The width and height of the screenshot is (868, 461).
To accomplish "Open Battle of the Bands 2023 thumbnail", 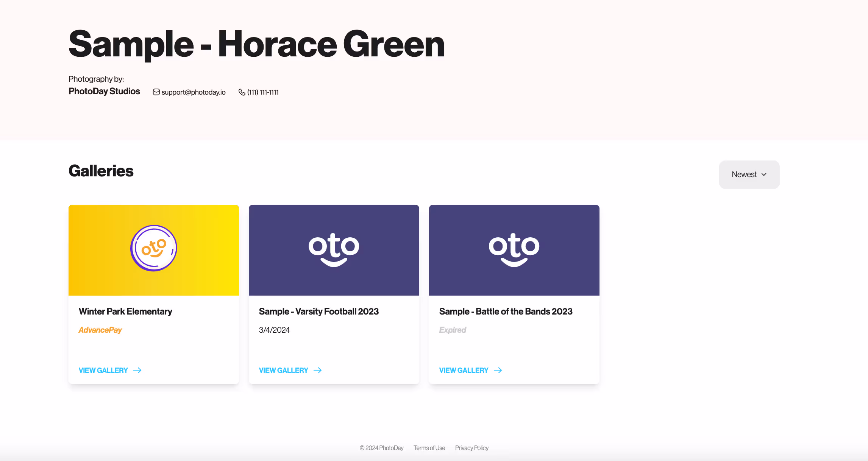I will point(514,250).
